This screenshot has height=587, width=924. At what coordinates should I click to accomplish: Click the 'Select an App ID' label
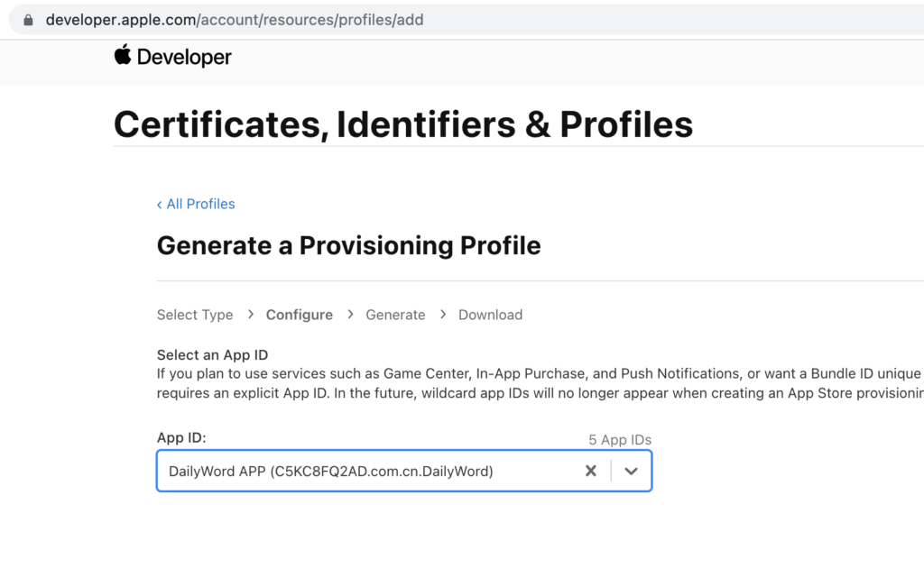[x=212, y=355]
